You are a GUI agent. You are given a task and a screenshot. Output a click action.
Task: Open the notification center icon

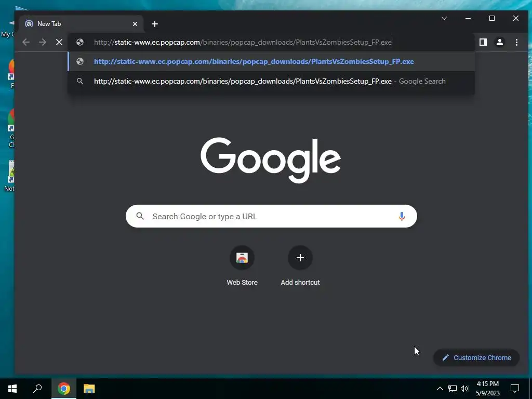515,389
